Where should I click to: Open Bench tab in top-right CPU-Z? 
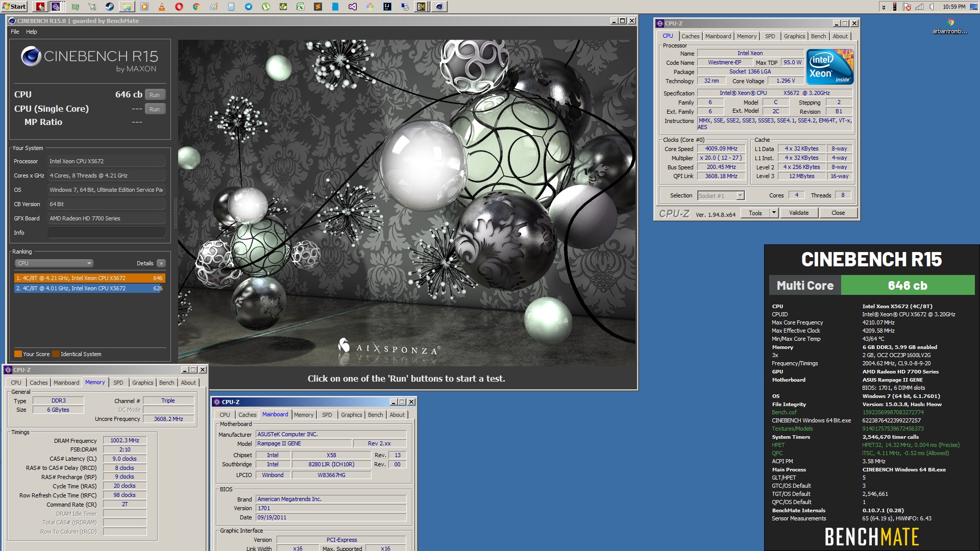818,36
